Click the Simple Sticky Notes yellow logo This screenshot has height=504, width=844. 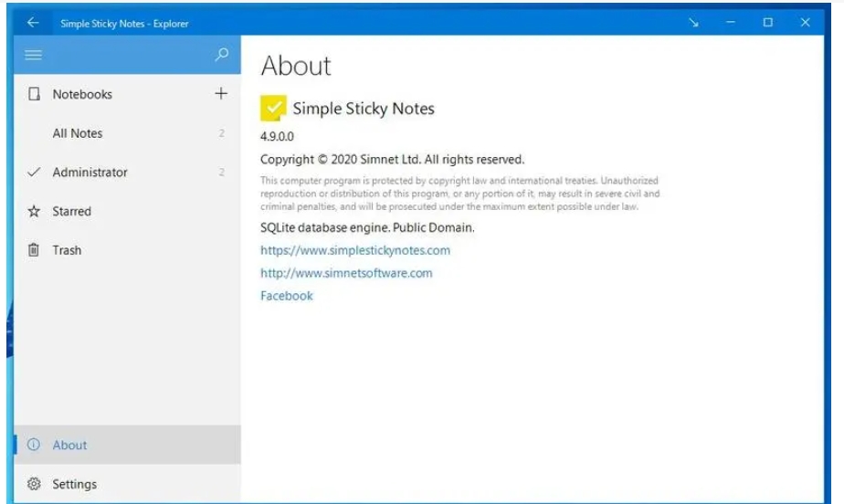pos(273,108)
